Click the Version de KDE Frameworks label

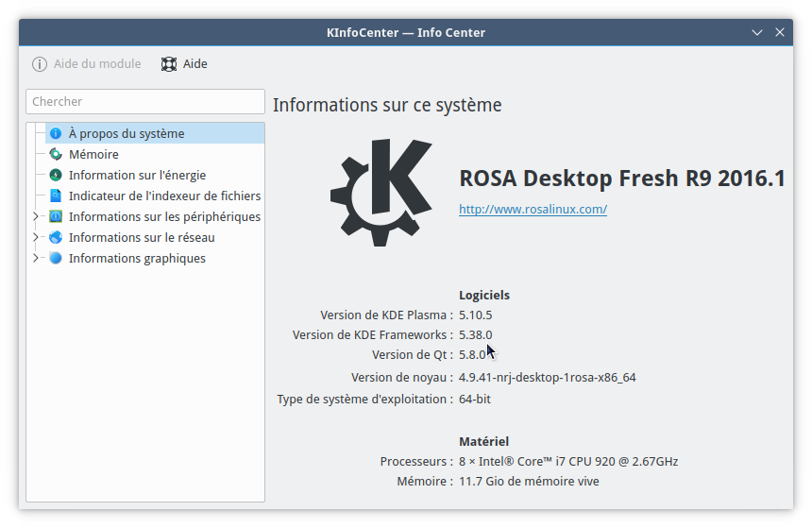coord(373,334)
